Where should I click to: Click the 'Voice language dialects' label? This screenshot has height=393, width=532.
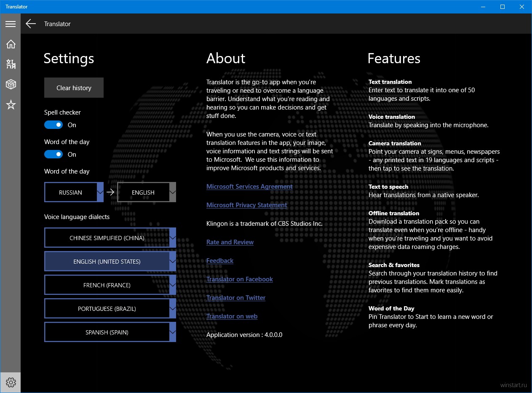pyautogui.click(x=77, y=217)
